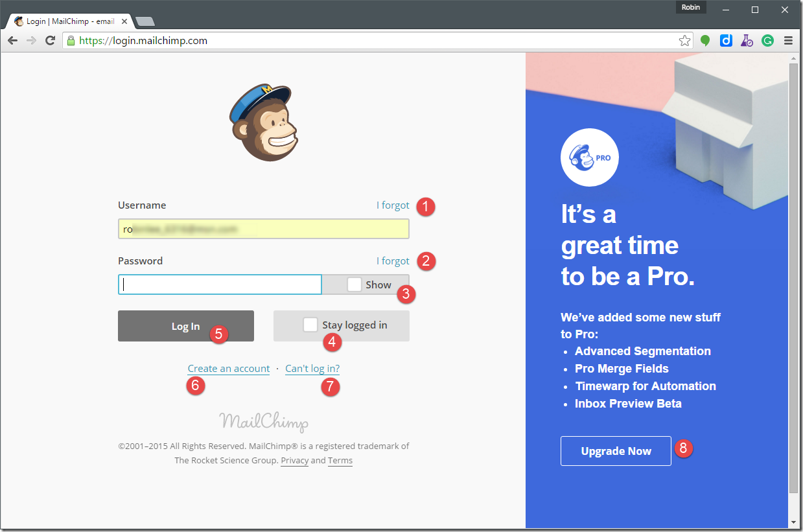Click into the Username input field

click(x=264, y=229)
